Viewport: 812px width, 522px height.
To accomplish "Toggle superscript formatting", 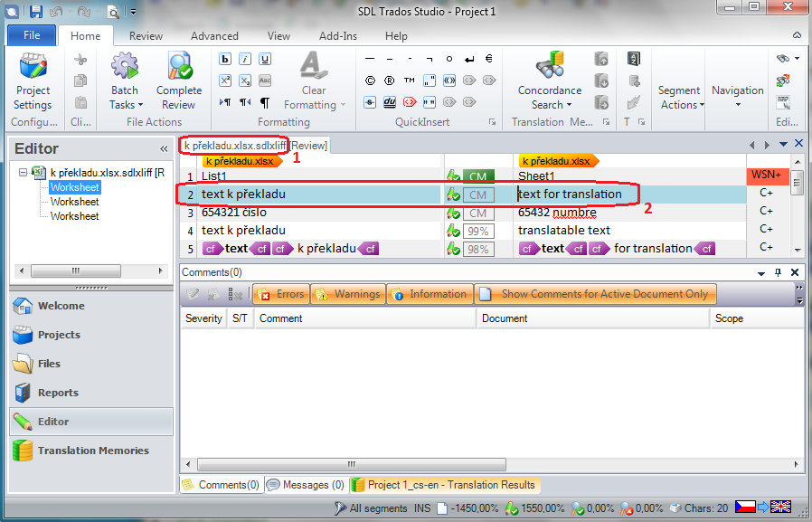I will pos(225,81).
